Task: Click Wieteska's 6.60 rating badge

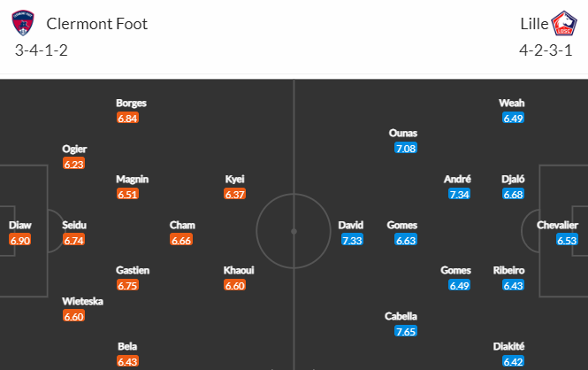Action: point(74,316)
